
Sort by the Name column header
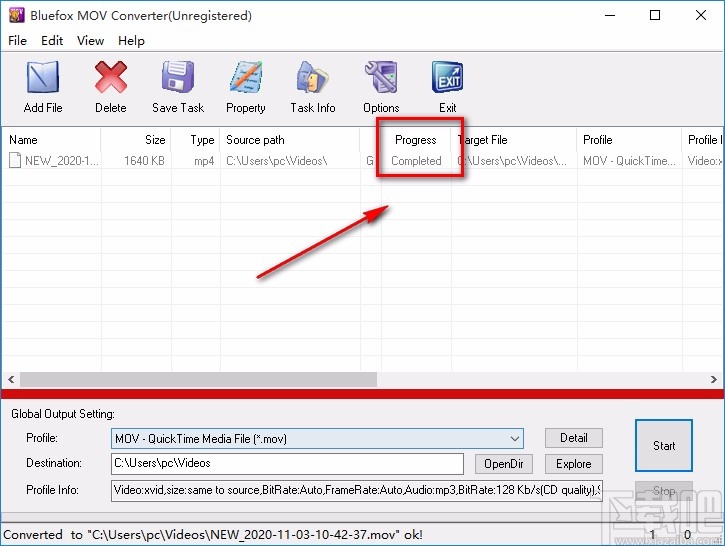(51, 140)
